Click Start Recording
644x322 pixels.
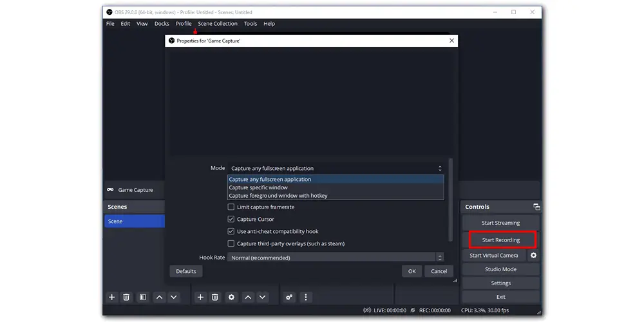500,240
